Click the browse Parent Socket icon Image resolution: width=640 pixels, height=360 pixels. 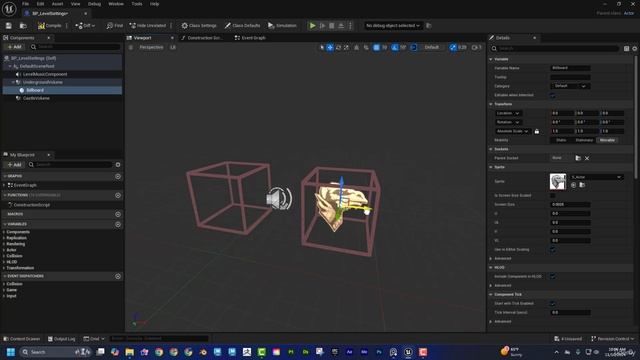pos(578,158)
